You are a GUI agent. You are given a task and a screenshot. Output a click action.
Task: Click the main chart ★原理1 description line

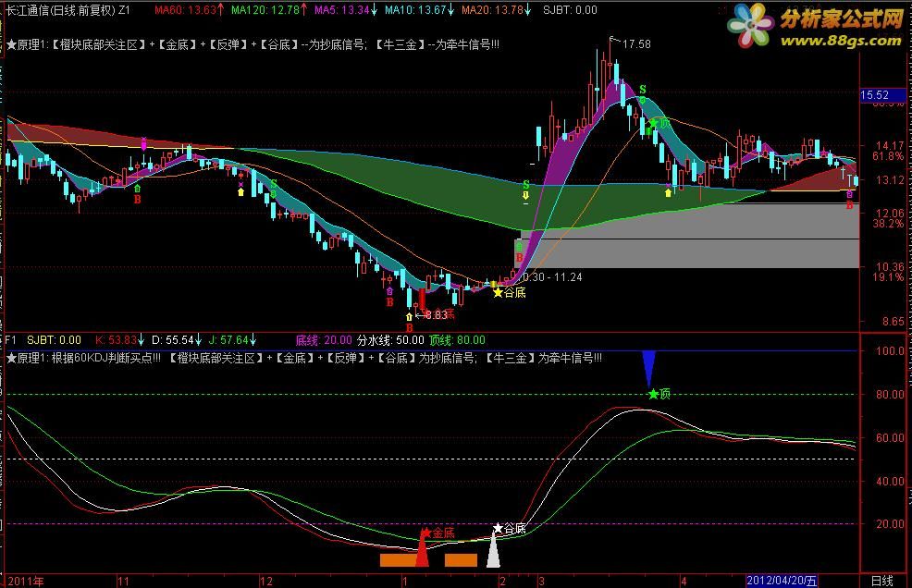tap(253, 44)
